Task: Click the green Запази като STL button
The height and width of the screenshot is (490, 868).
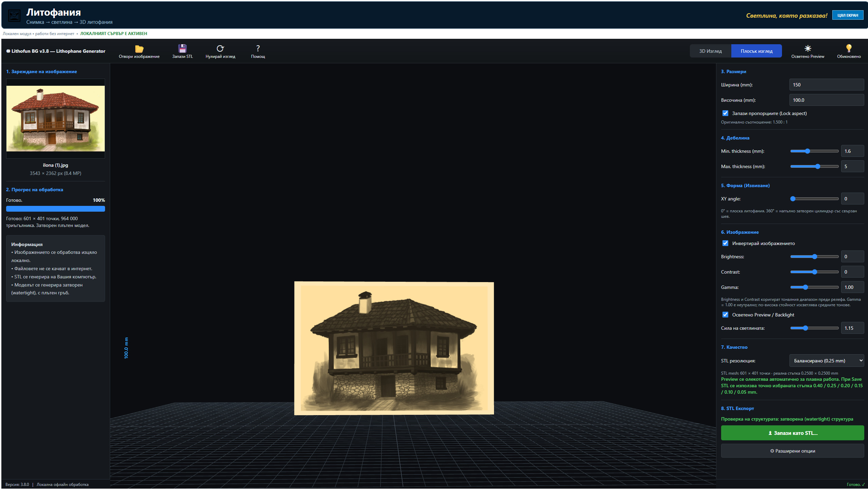Action: coord(793,433)
